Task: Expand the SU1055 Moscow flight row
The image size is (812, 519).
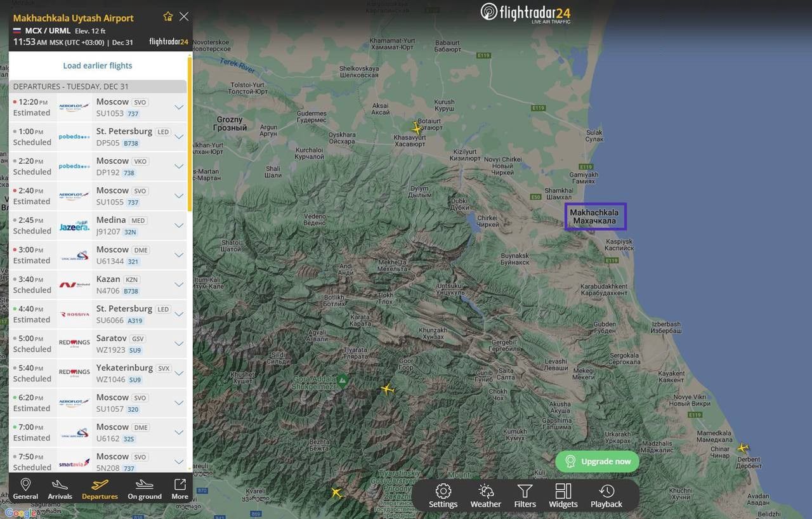Action: click(179, 196)
